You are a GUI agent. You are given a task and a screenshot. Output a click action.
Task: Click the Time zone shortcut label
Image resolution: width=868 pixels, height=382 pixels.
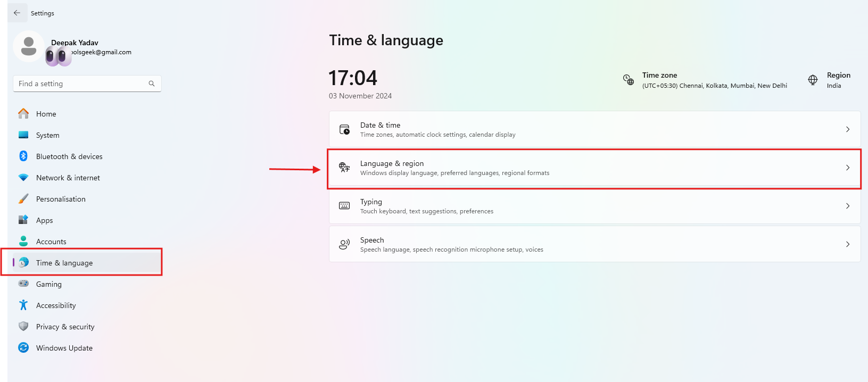tap(659, 75)
